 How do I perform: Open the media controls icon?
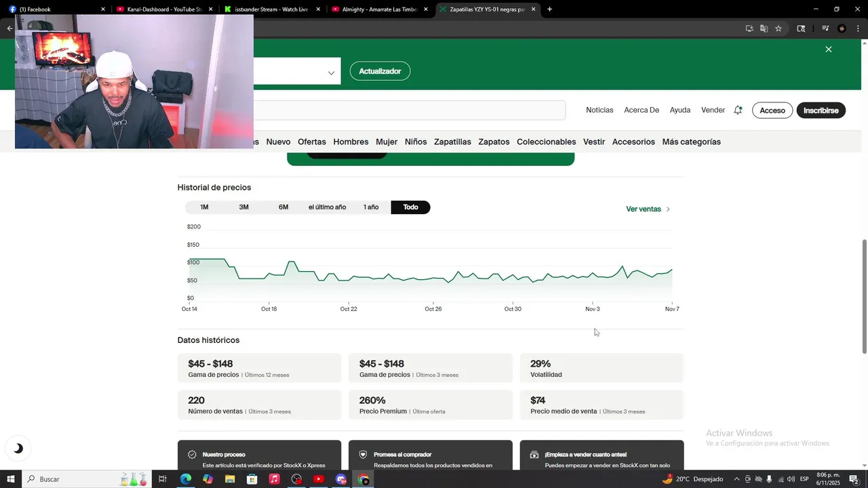coord(825,28)
